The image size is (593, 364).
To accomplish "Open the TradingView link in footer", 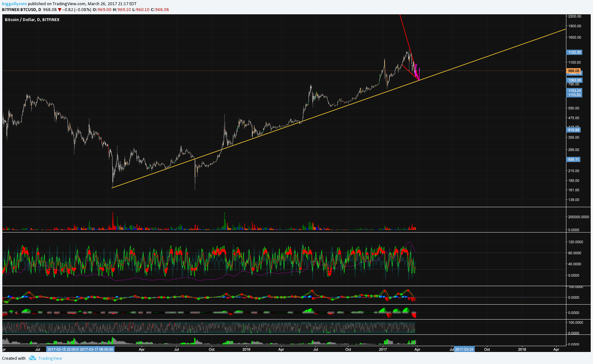I will click(x=50, y=358).
